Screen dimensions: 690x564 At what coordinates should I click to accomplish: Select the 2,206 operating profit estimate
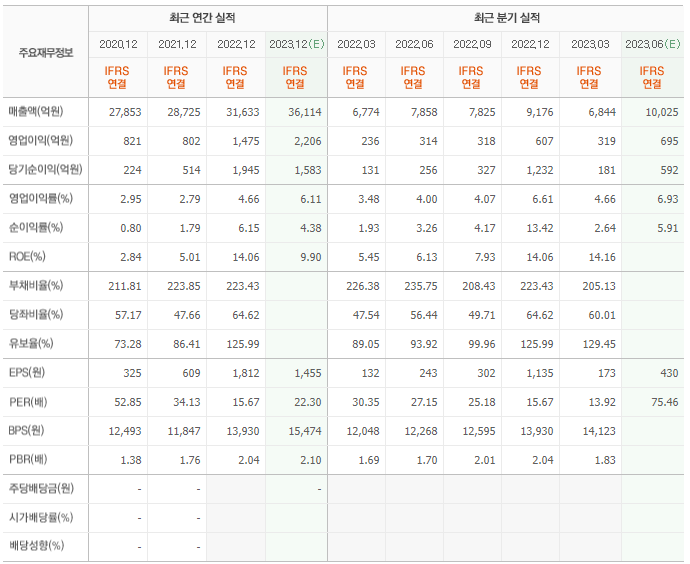[x=308, y=141]
